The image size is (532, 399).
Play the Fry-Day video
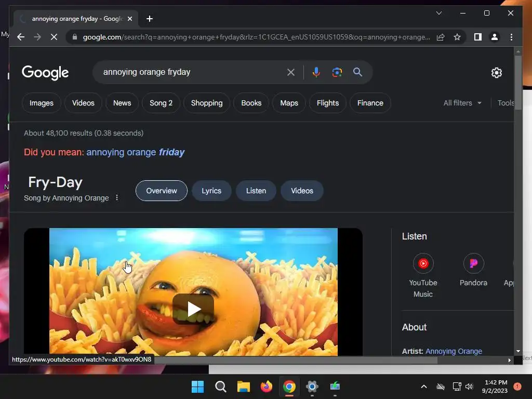(193, 309)
